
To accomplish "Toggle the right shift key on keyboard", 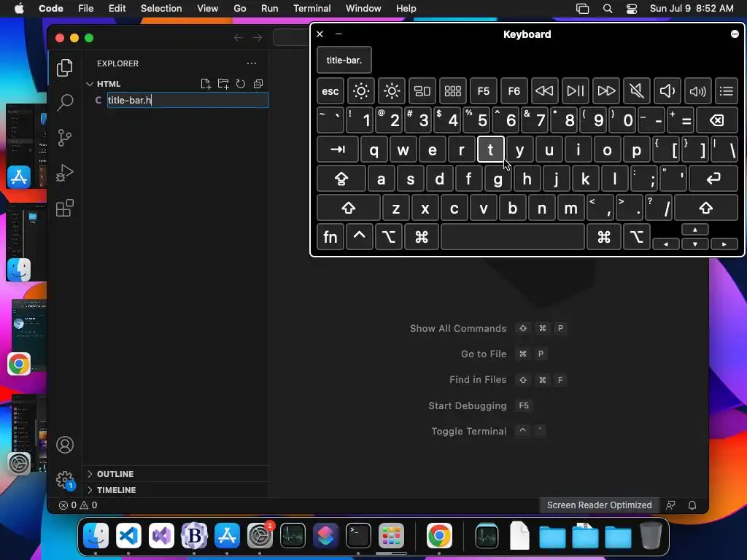I will [706, 208].
